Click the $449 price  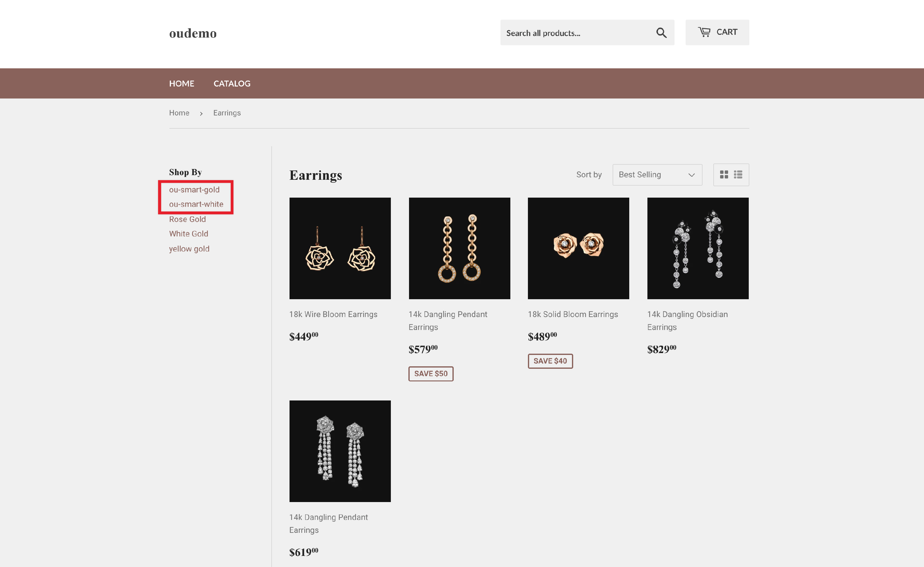tap(303, 336)
